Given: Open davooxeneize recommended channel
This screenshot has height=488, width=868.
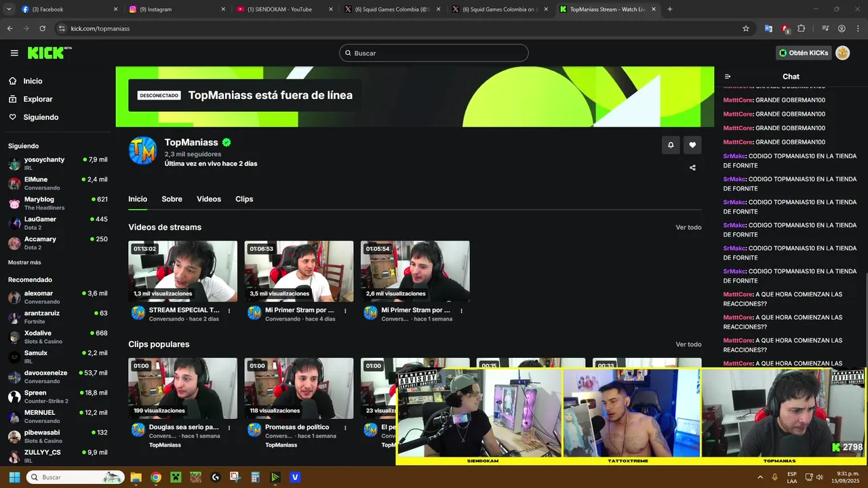Looking at the screenshot, I should coord(58,377).
